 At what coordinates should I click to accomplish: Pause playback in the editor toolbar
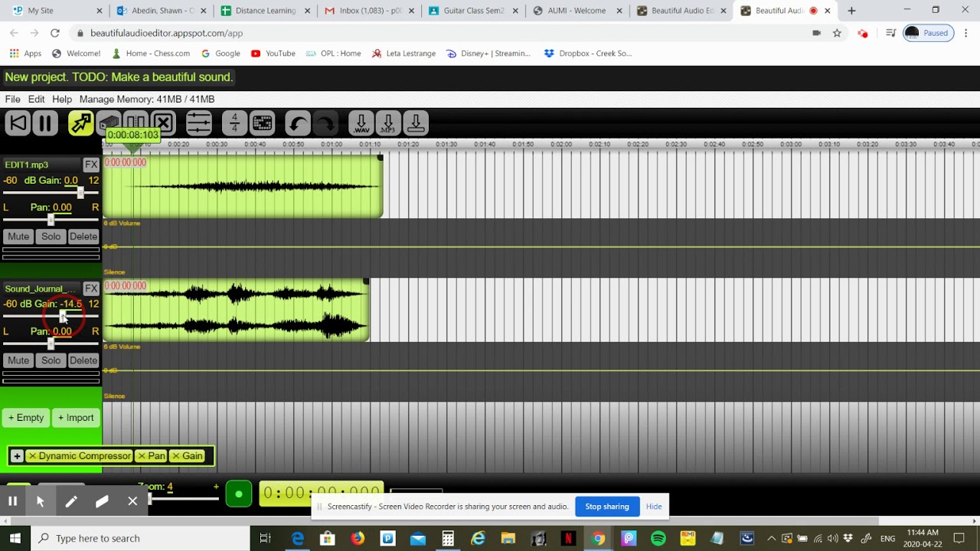45,123
